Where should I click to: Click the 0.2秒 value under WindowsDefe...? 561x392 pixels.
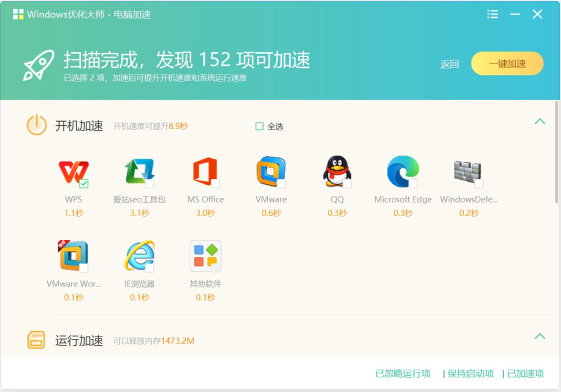(x=469, y=213)
